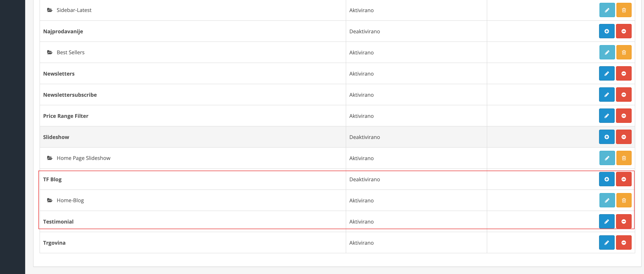The image size is (644, 274).
Task: Select the Newslettersubscribe module name
Action: point(70,95)
